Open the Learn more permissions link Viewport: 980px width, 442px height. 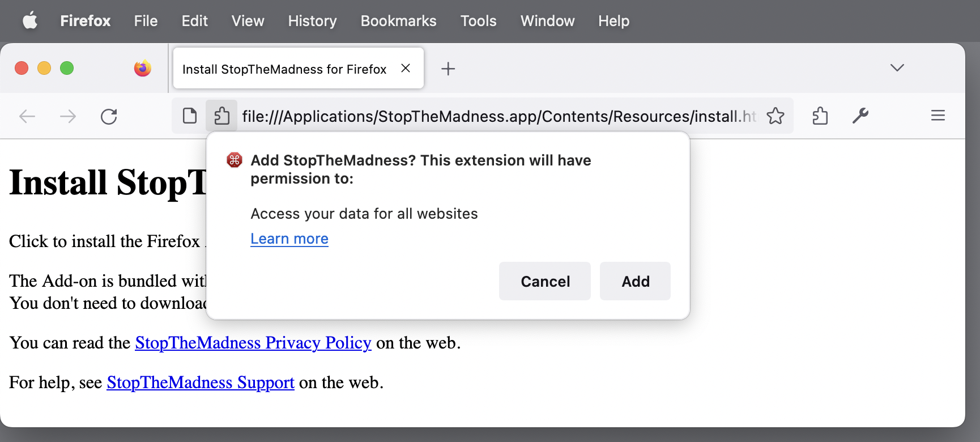(289, 239)
